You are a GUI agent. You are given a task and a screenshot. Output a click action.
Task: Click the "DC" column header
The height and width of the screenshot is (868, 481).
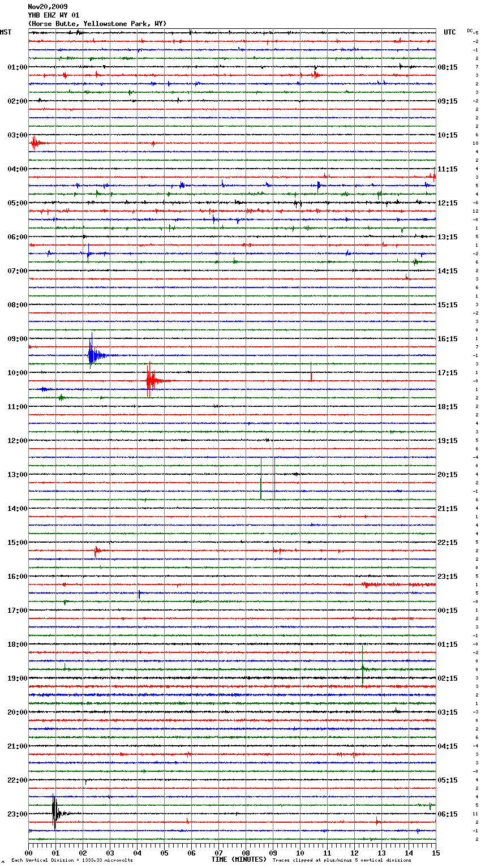coord(470,31)
